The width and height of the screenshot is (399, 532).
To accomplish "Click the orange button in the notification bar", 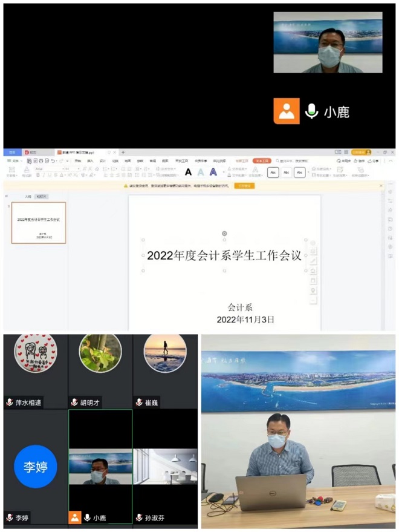I will point(244,186).
